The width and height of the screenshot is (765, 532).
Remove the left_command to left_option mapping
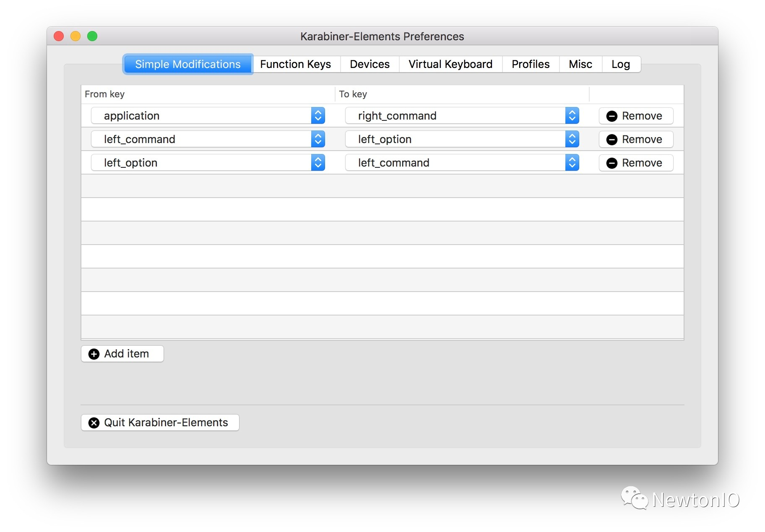point(636,139)
